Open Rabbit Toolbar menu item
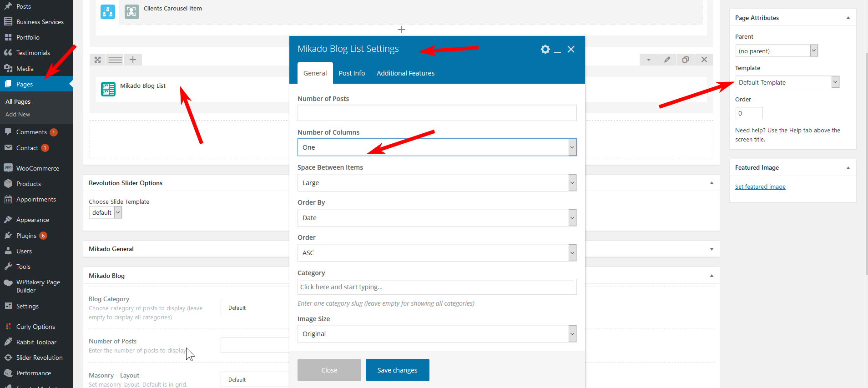Screen dimensions: 868x388 [x=36, y=342]
